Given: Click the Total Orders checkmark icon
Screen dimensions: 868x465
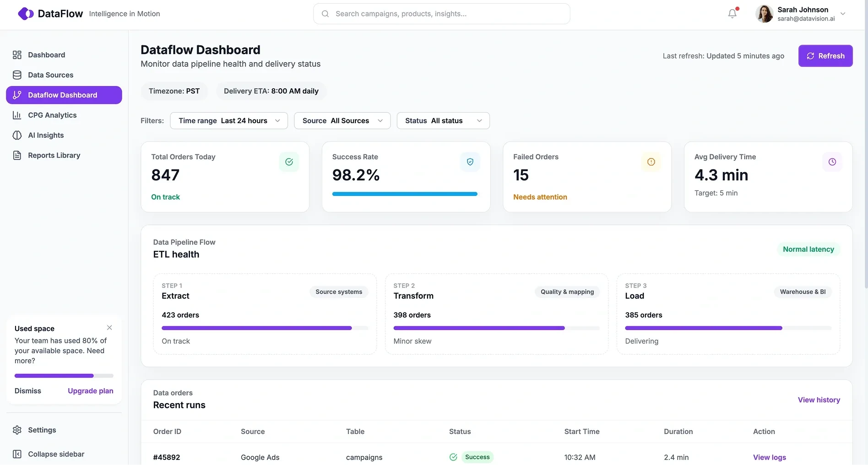Looking at the screenshot, I should (289, 162).
